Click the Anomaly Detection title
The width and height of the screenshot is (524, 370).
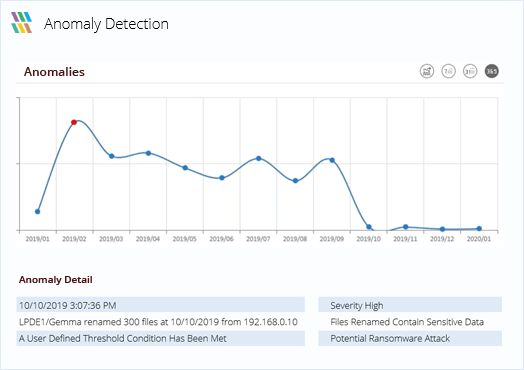click(106, 24)
